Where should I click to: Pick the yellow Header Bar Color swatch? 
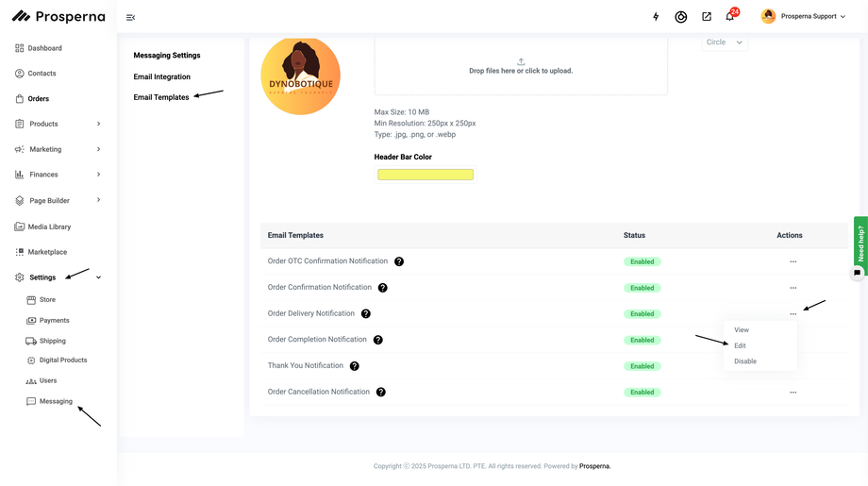426,175
